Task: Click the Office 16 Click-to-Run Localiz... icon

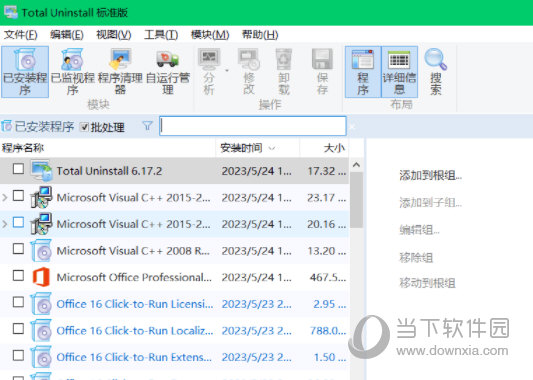Action: [x=41, y=330]
